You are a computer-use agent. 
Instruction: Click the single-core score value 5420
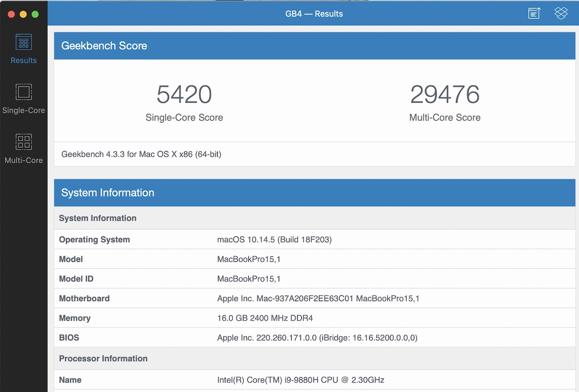point(184,94)
